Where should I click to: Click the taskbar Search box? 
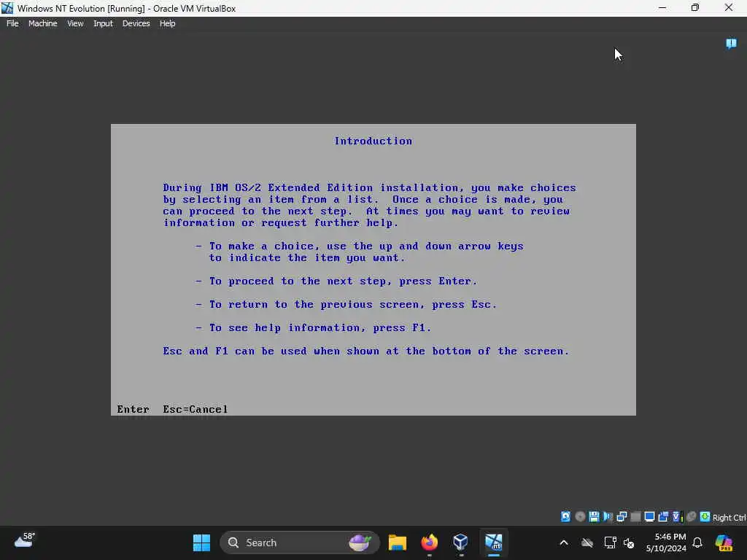coord(300,542)
